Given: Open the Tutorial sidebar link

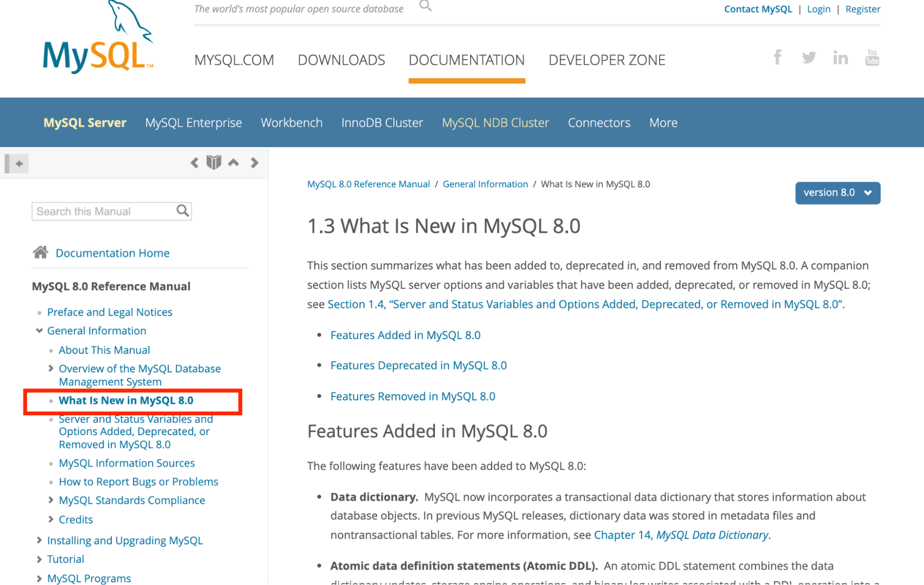Looking at the screenshot, I should coord(66,559).
